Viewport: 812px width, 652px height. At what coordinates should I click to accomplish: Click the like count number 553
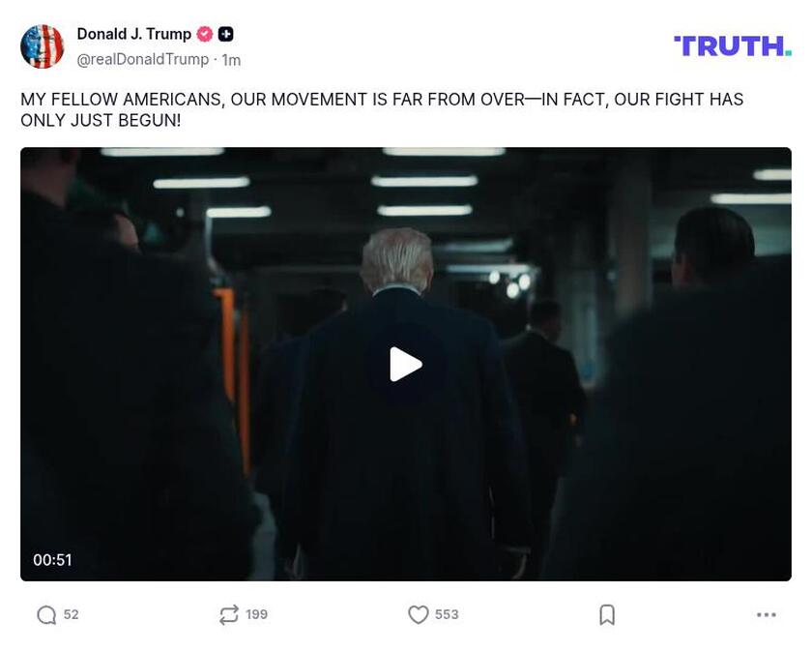(446, 614)
